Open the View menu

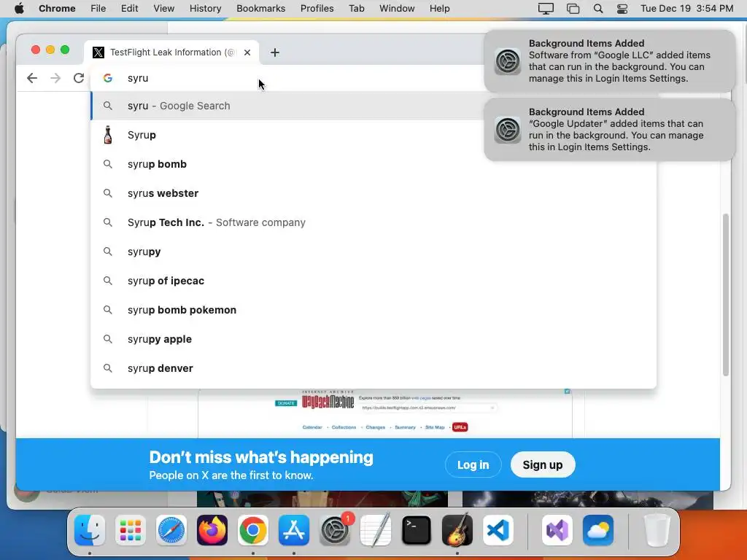click(164, 9)
